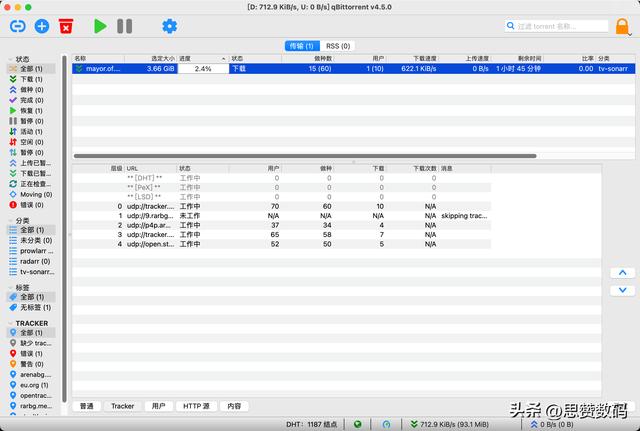Click the magnifier icon in the search field
640x431 pixels.
(x=510, y=26)
